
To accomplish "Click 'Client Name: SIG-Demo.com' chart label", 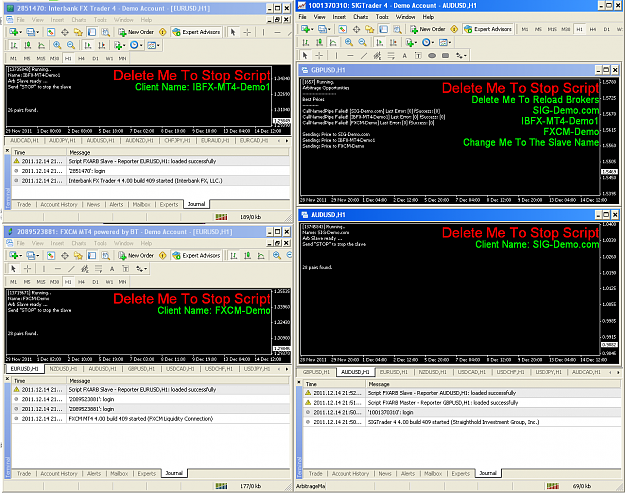I will 537,244.
